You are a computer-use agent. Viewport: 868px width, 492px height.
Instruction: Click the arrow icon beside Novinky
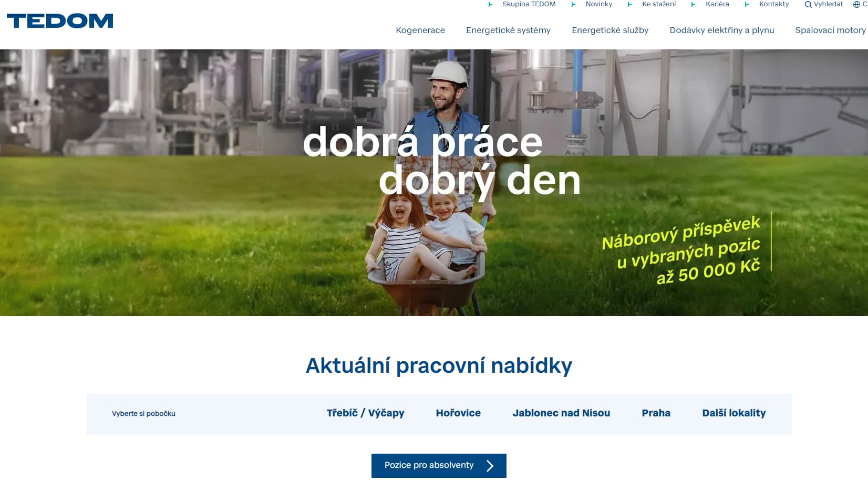pyautogui.click(x=574, y=5)
